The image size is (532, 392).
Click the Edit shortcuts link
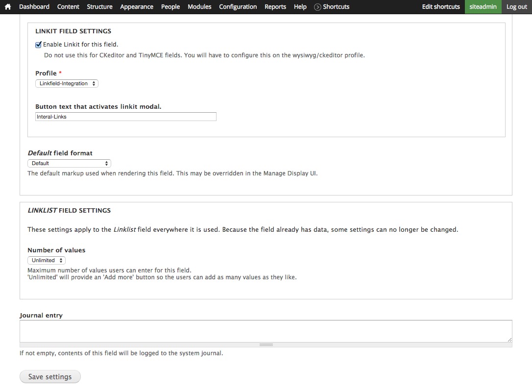(440, 7)
